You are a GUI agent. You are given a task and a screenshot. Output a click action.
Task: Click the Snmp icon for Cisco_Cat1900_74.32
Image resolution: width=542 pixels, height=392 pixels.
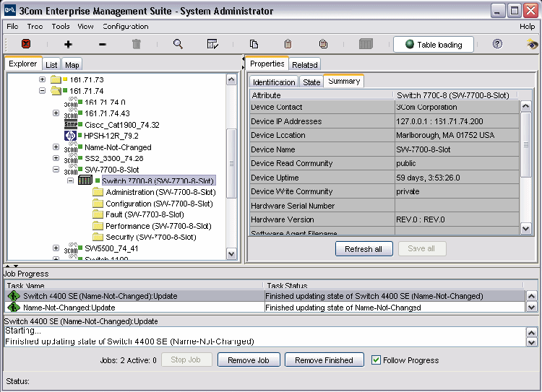click(x=70, y=124)
